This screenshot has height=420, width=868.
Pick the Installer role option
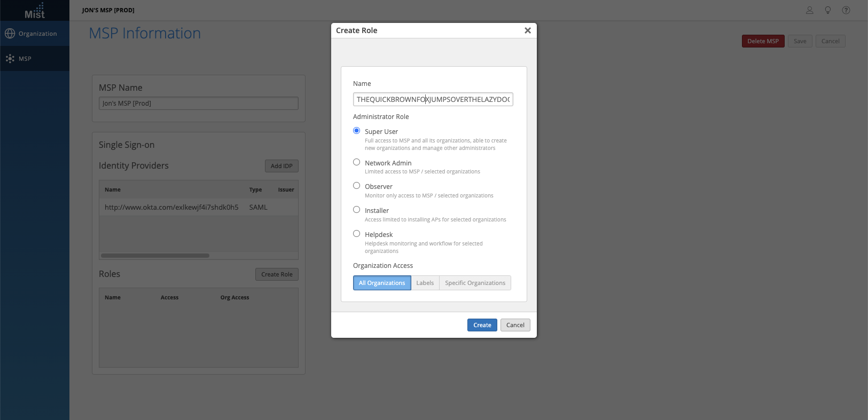(x=356, y=210)
